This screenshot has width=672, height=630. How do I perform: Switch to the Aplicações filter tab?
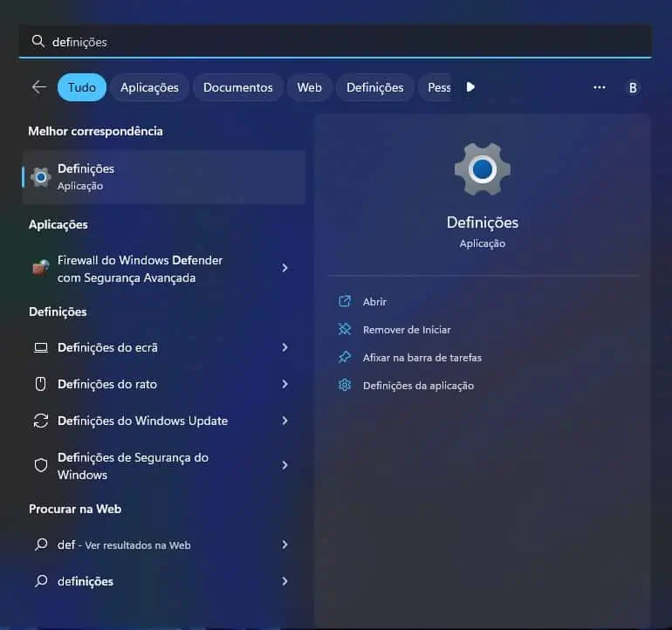pos(149,87)
